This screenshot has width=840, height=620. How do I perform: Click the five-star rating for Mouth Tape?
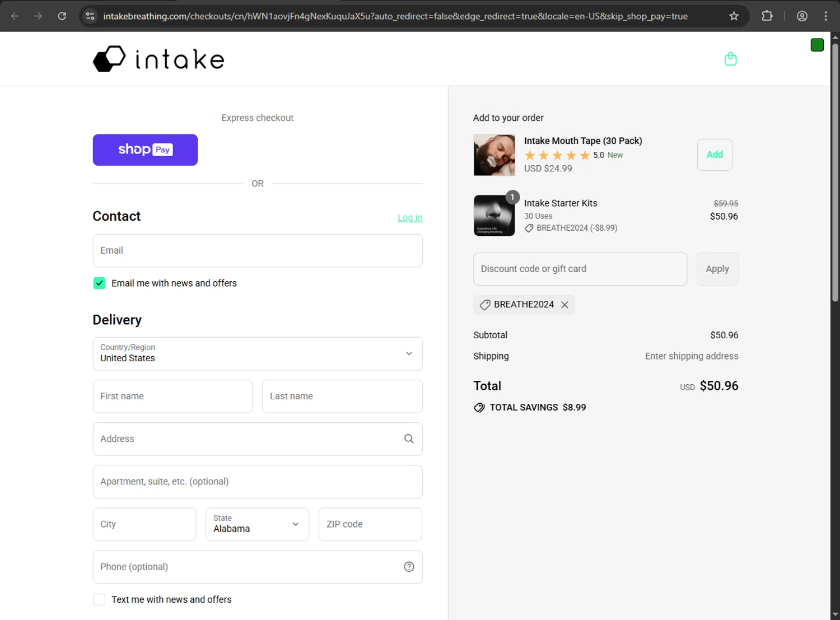[557, 155]
